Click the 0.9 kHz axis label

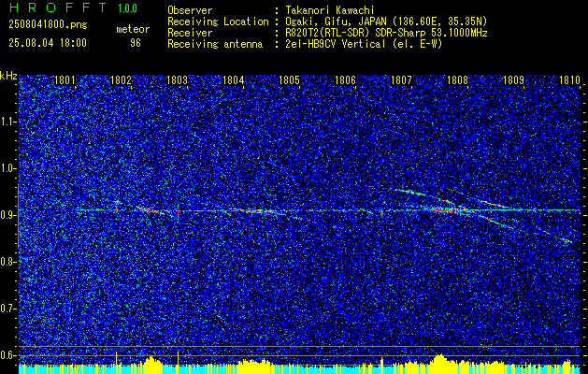pos(7,215)
